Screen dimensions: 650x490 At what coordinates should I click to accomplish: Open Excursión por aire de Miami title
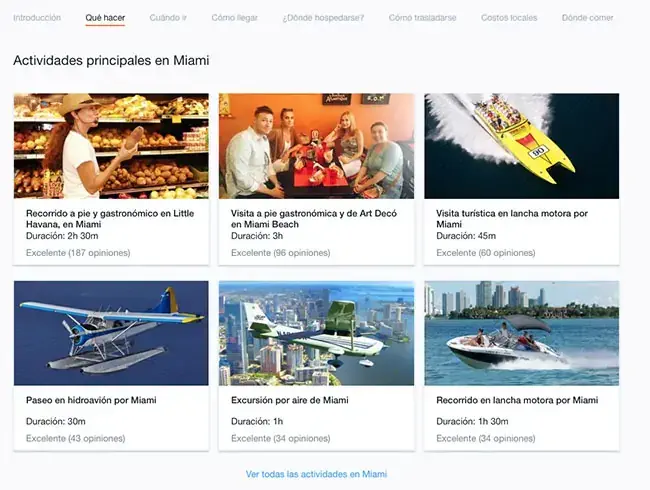click(x=290, y=400)
